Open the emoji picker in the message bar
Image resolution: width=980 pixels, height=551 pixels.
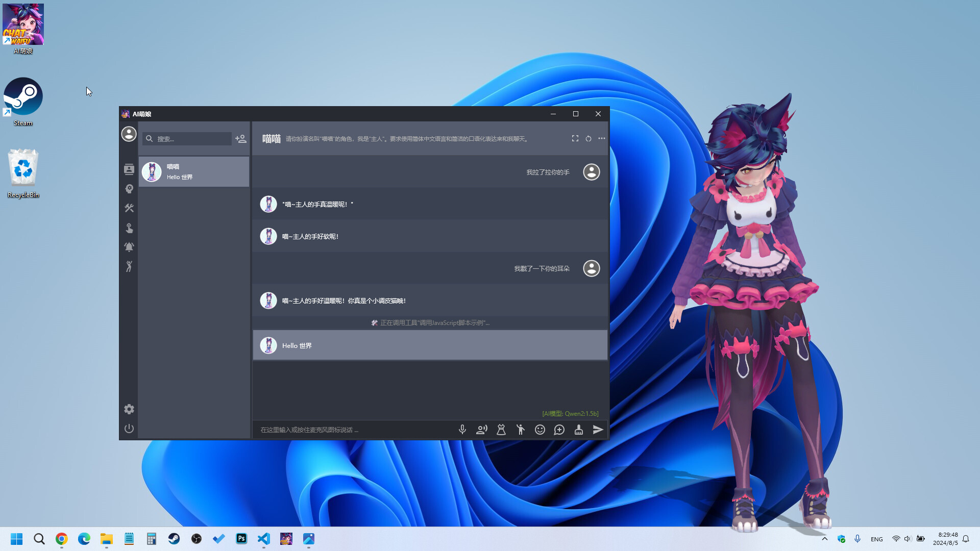pos(540,430)
